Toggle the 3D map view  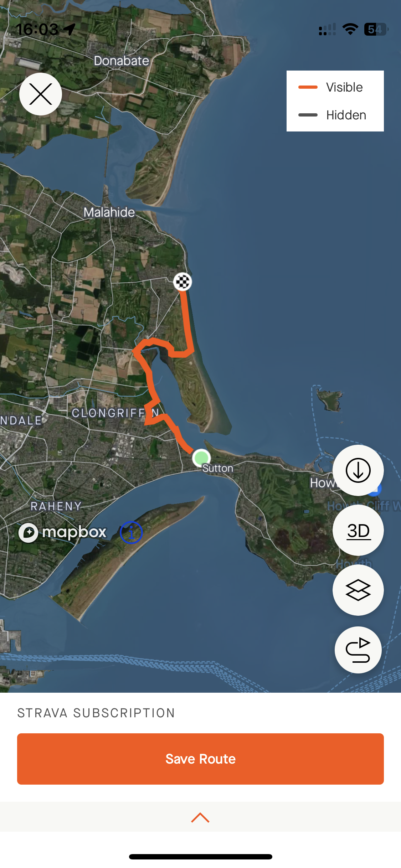click(x=358, y=530)
